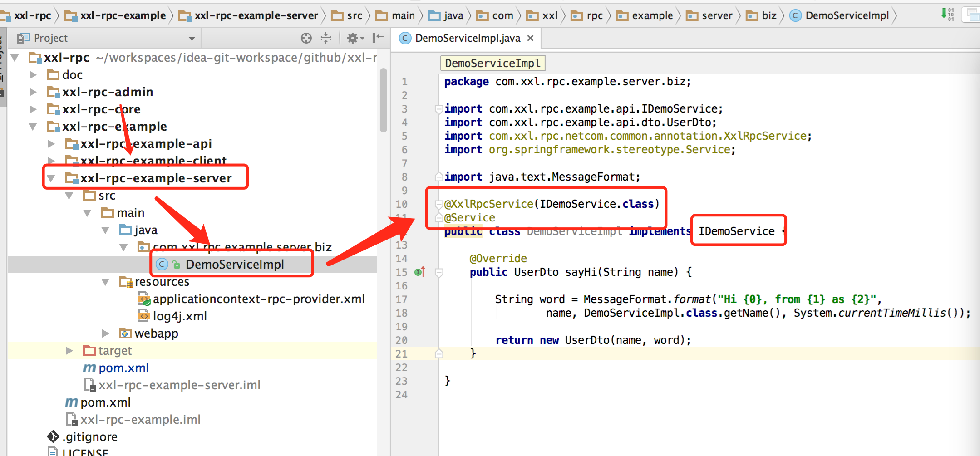Collapse the xxl-rpc-example-server module
This screenshot has height=456, width=980.
pos(51,178)
